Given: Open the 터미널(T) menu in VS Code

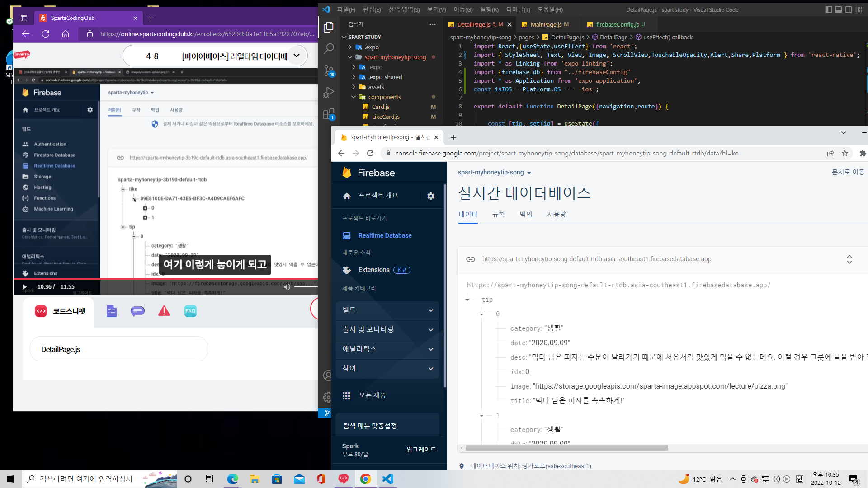Looking at the screenshot, I should click(x=518, y=9).
